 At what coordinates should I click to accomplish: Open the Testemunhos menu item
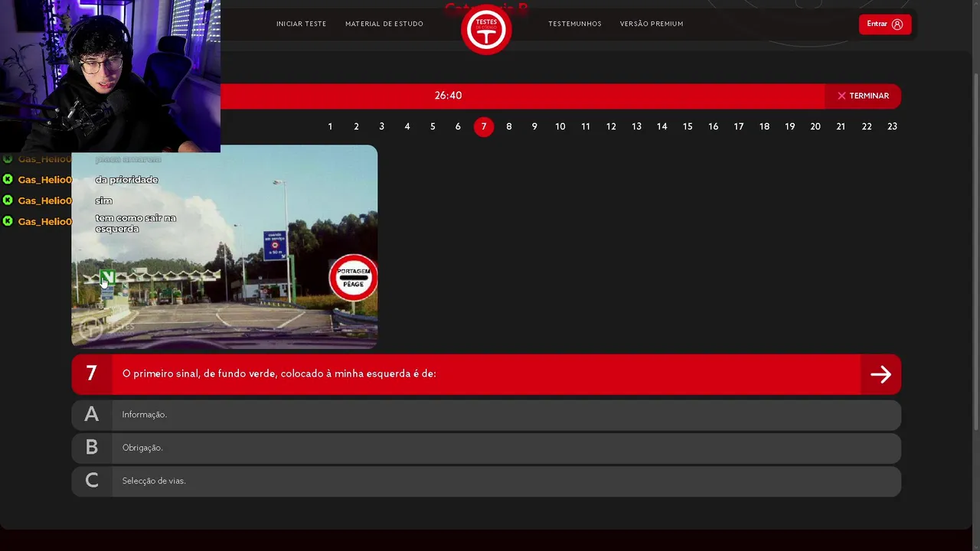coord(575,24)
